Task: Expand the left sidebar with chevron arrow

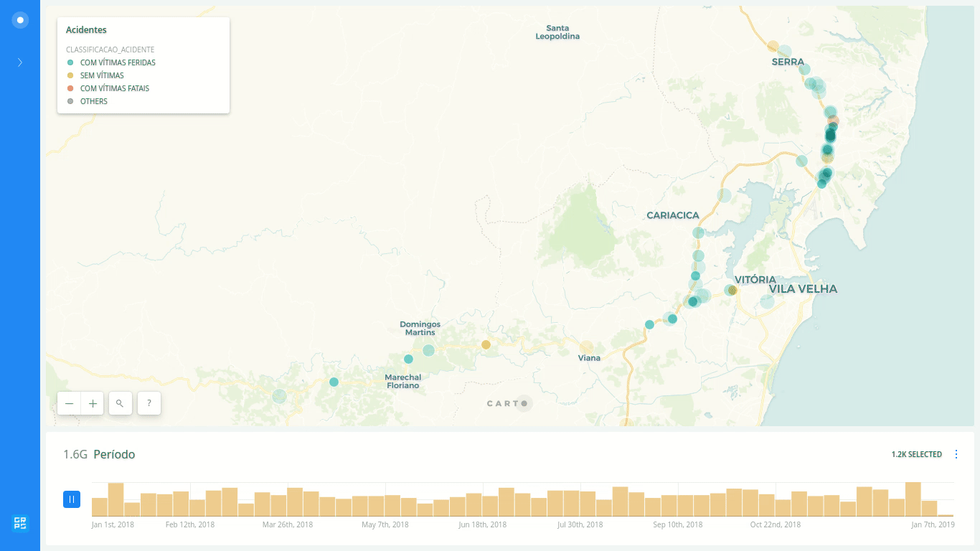Action: [x=20, y=62]
